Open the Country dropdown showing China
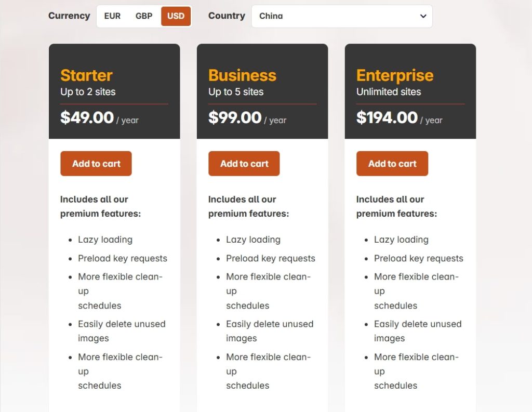Image resolution: width=532 pixels, height=412 pixels. click(342, 16)
